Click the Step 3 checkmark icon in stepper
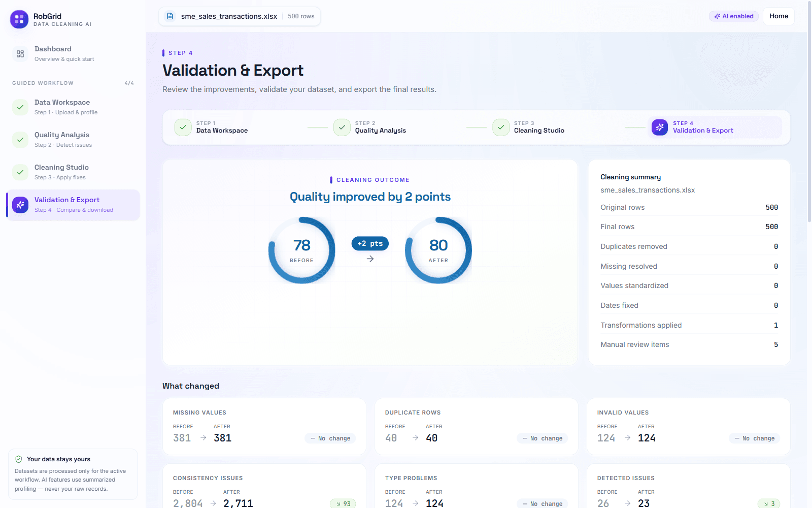 point(501,128)
